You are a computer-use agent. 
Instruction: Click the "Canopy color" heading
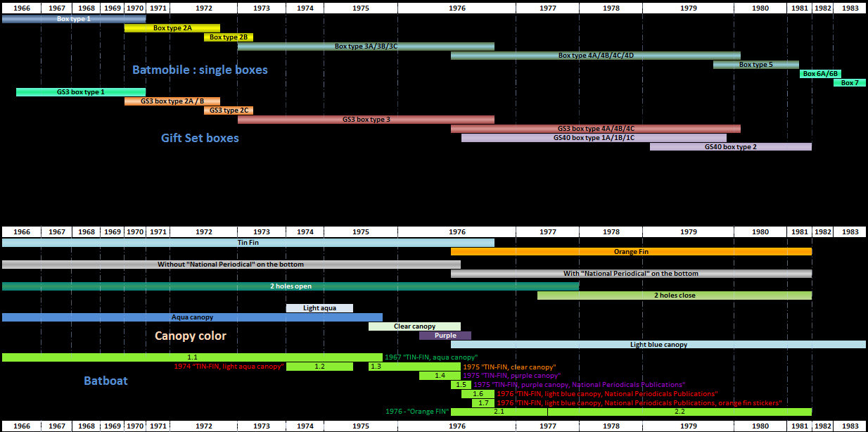click(x=191, y=336)
